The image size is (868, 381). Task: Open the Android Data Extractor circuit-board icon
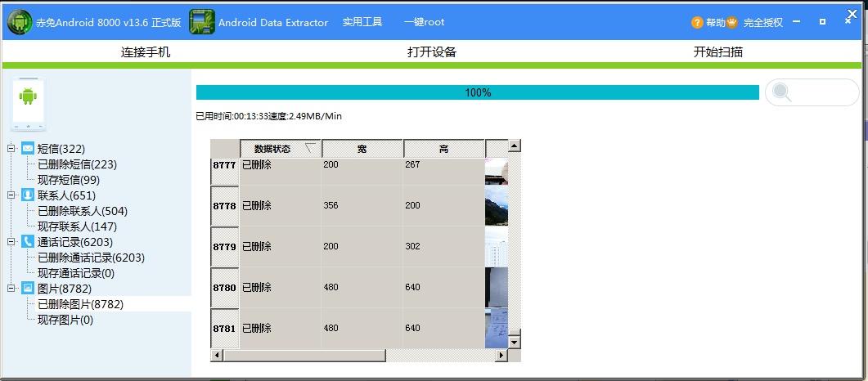[202, 22]
